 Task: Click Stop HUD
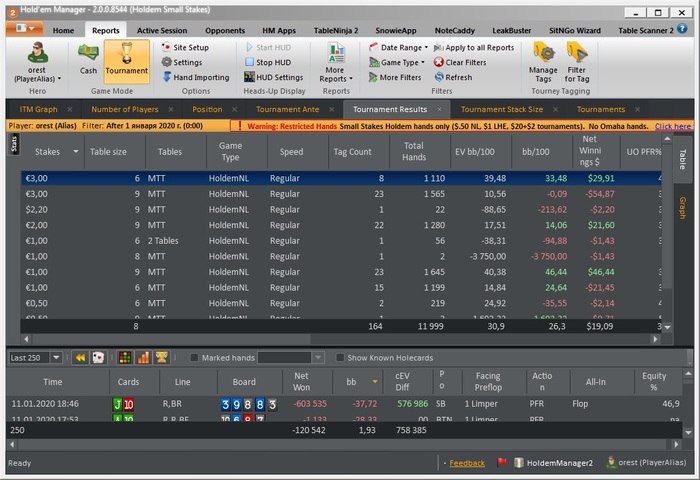point(268,63)
